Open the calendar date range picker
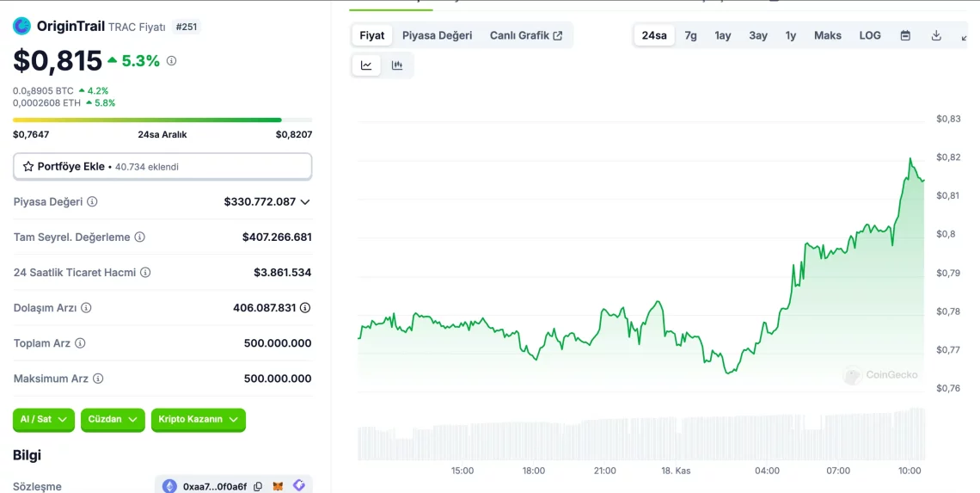Image resolution: width=980 pixels, height=493 pixels. pos(905,35)
